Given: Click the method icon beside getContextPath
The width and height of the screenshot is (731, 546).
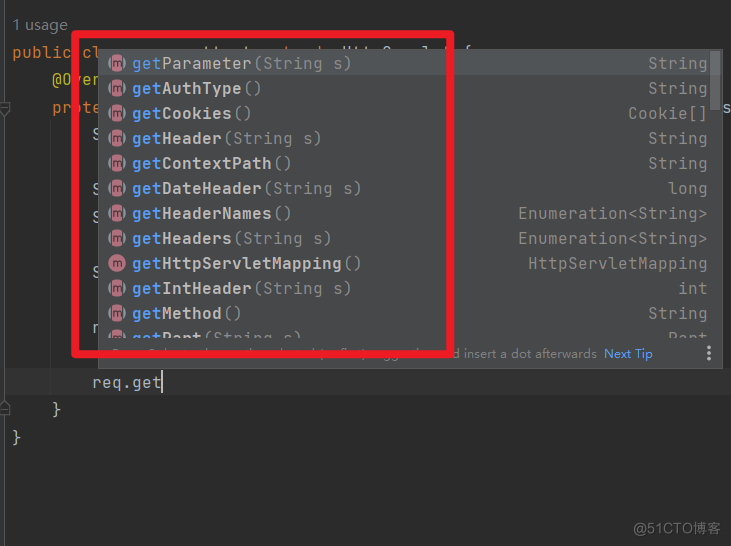Looking at the screenshot, I should coord(117,163).
